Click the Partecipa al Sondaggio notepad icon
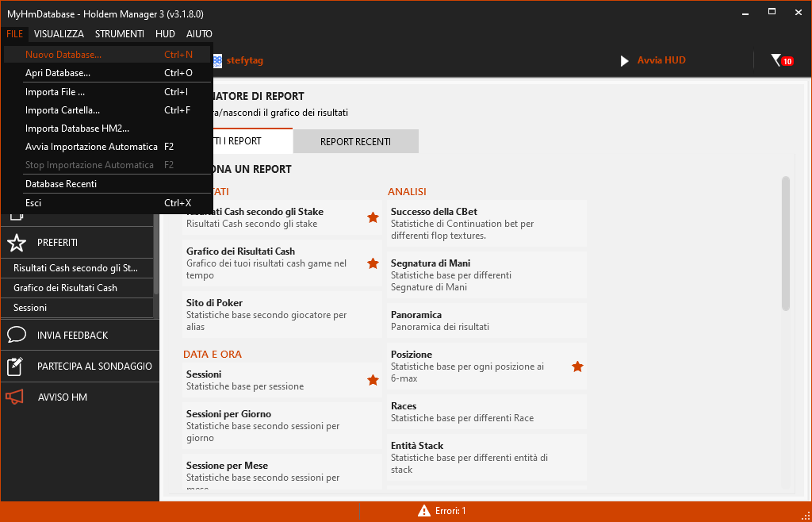 pos(14,367)
